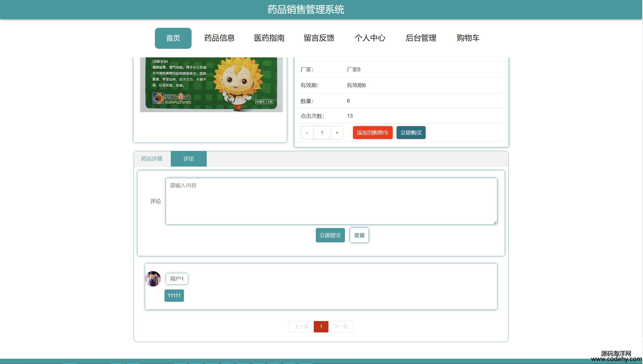The image size is (643, 364).
Task: Click the 药品销售管理系统 header title
Action: coord(306,10)
